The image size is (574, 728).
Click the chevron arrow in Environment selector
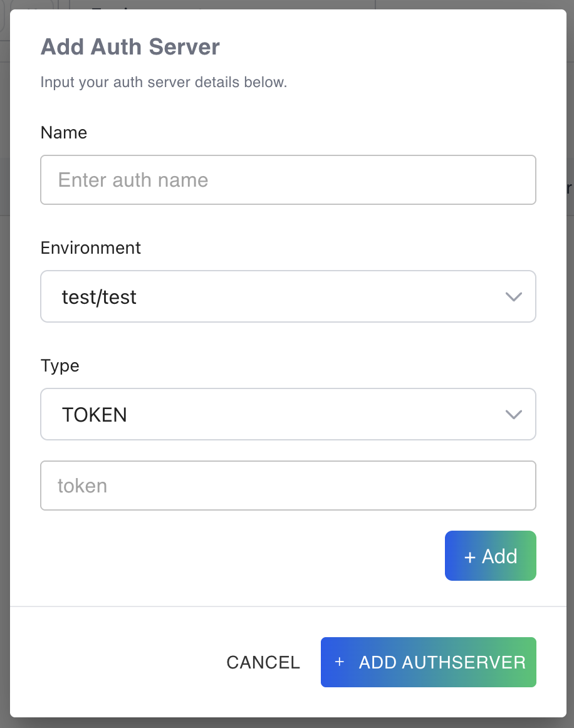513,297
